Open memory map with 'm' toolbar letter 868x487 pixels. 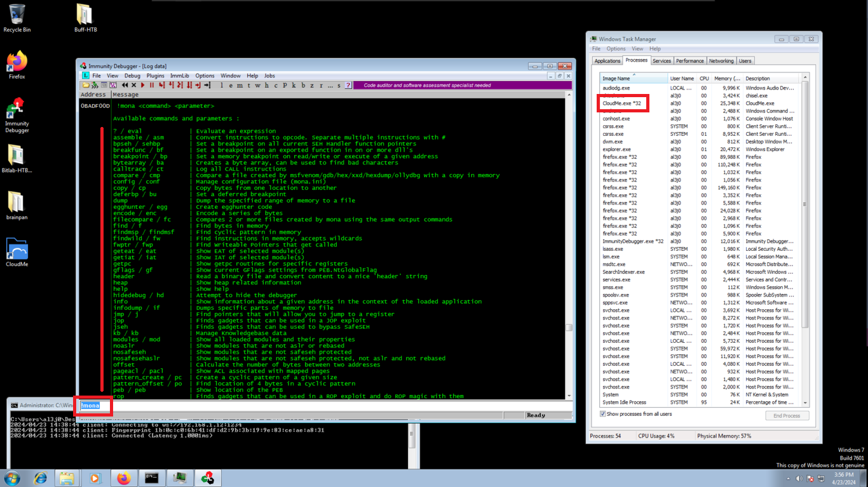[240, 85]
